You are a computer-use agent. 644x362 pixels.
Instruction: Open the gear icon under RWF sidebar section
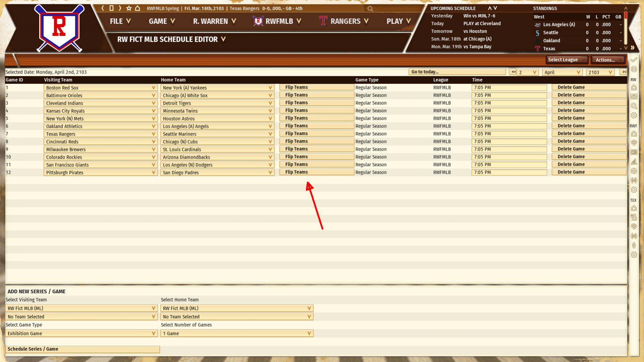[x=634, y=190]
